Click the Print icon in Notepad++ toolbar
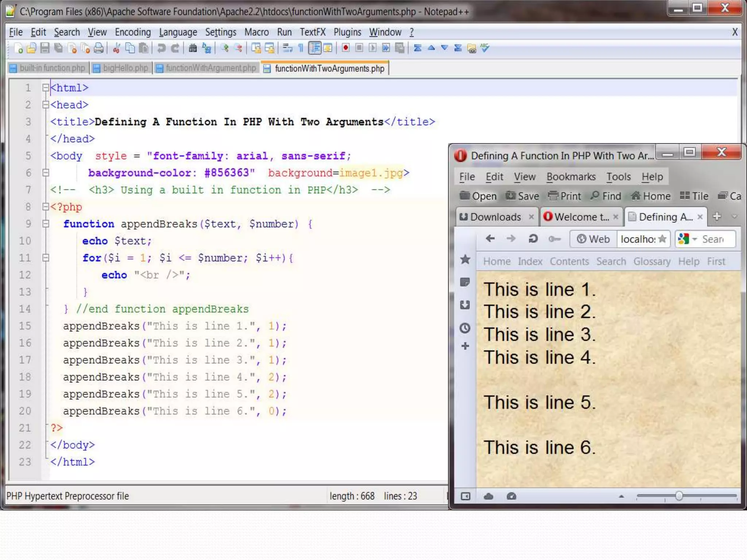747x560 pixels. click(x=98, y=48)
